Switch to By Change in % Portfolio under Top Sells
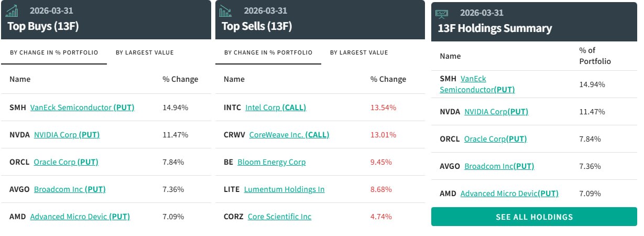644x236 pixels. click(268, 52)
